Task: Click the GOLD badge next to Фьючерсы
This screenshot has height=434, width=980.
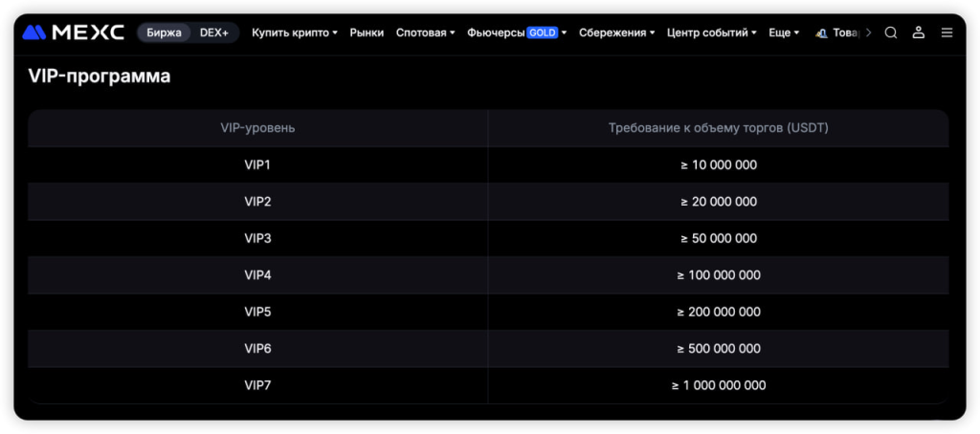Action: [x=542, y=33]
